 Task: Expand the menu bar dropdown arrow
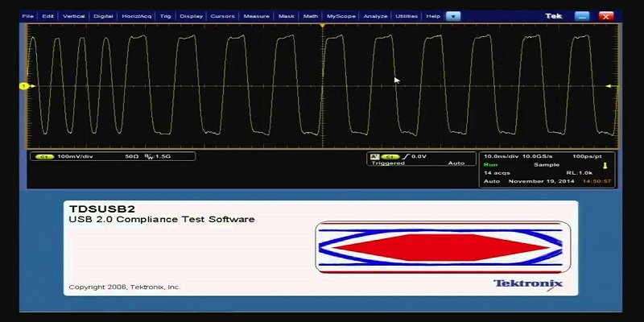(x=453, y=16)
